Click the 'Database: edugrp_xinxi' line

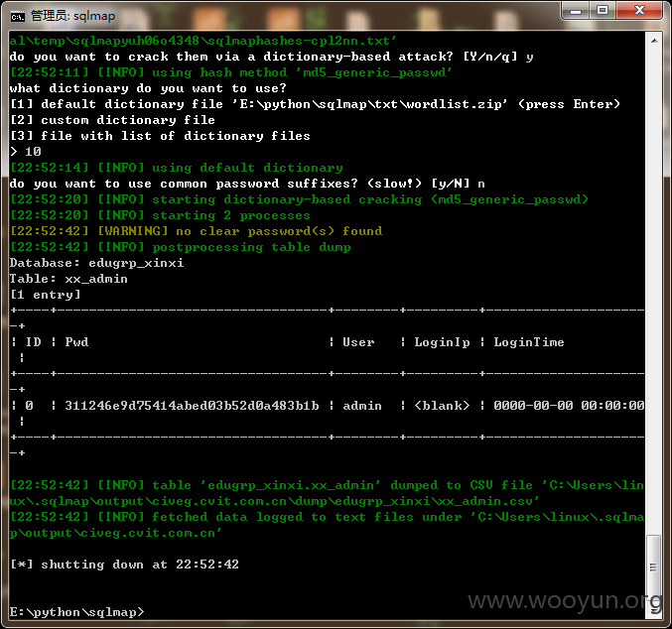click(x=97, y=263)
